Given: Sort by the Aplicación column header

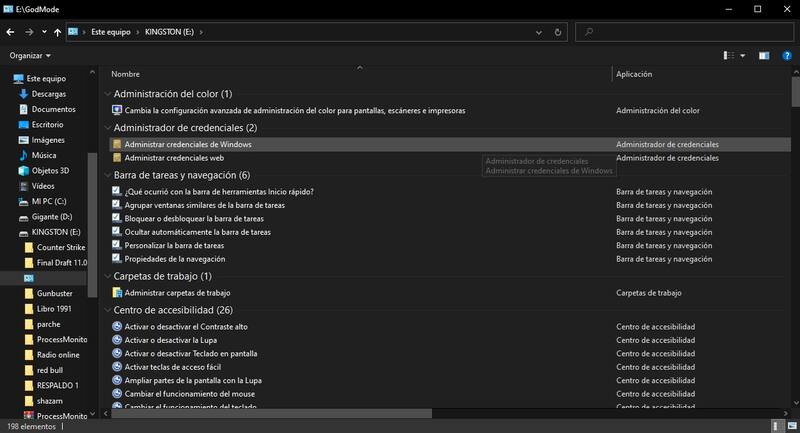Looking at the screenshot, I should [x=635, y=74].
